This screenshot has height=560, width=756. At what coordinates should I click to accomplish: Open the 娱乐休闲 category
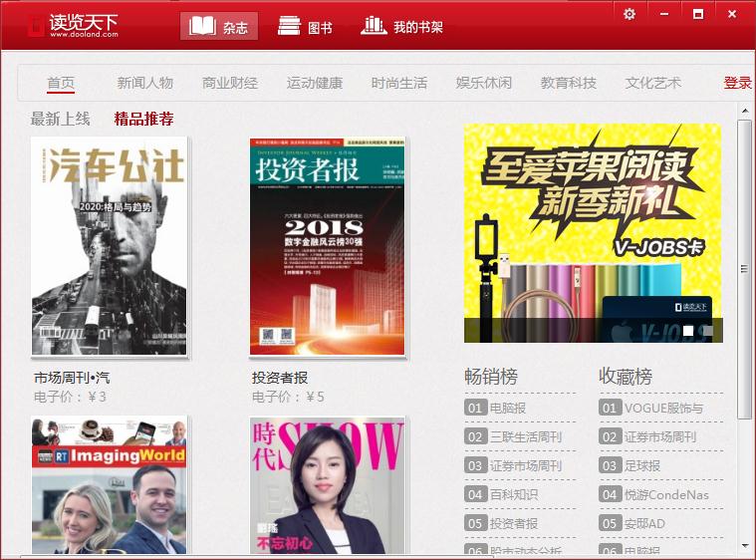(x=484, y=83)
